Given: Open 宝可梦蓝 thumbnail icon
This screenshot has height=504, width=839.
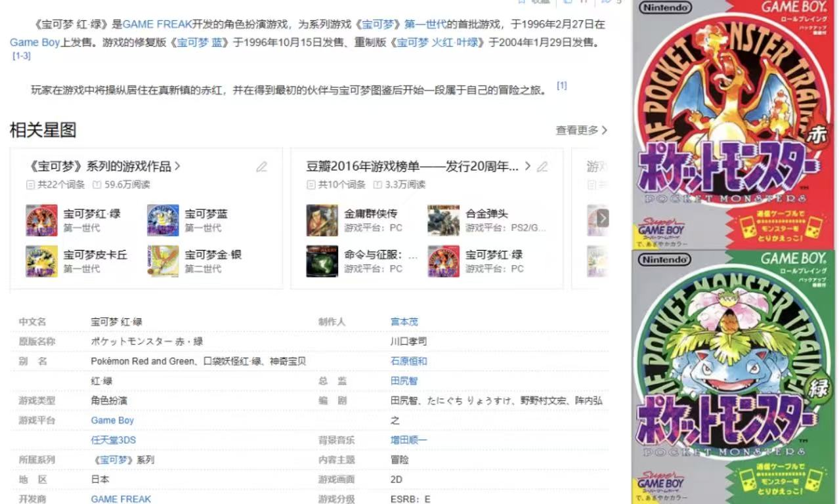Looking at the screenshot, I should point(163,220).
